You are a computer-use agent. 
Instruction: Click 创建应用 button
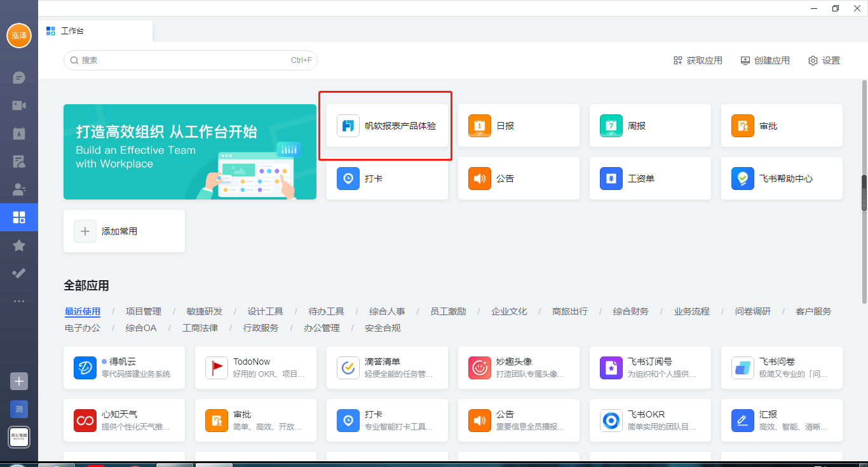coord(765,60)
